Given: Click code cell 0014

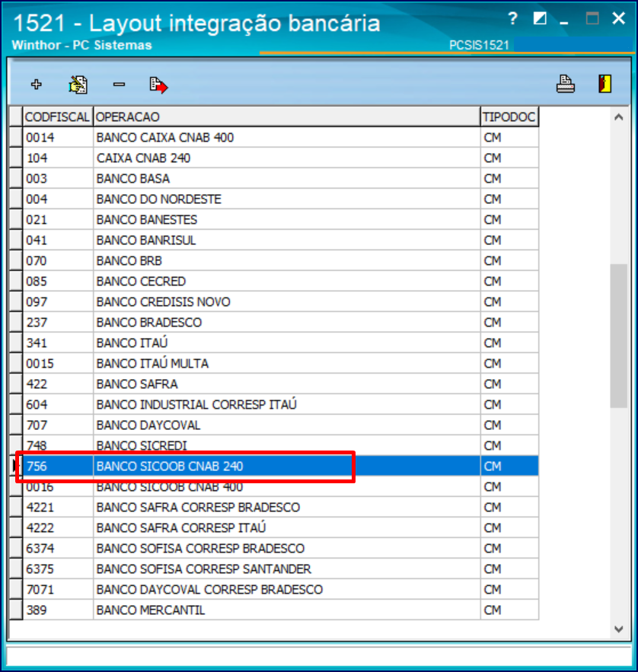Looking at the screenshot, I should (58, 138).
